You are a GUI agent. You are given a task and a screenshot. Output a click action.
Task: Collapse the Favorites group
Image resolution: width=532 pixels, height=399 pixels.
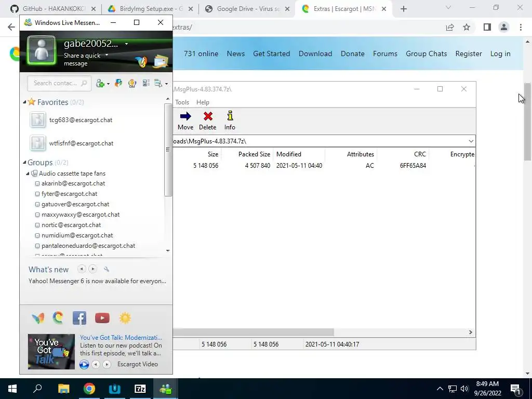coord(24,102)
